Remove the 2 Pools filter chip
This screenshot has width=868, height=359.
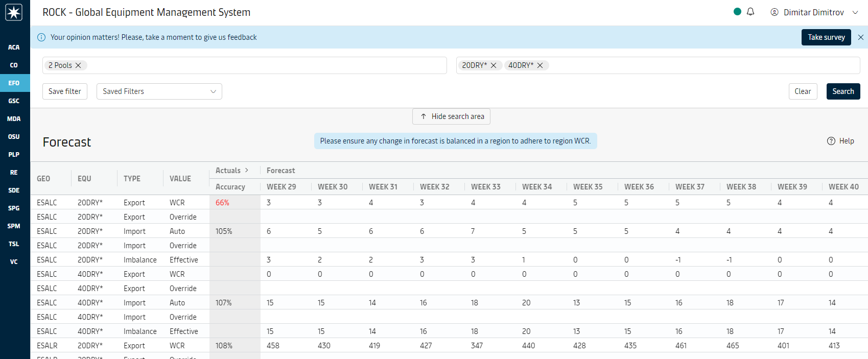pyautogui.click(x=78, y=65)
